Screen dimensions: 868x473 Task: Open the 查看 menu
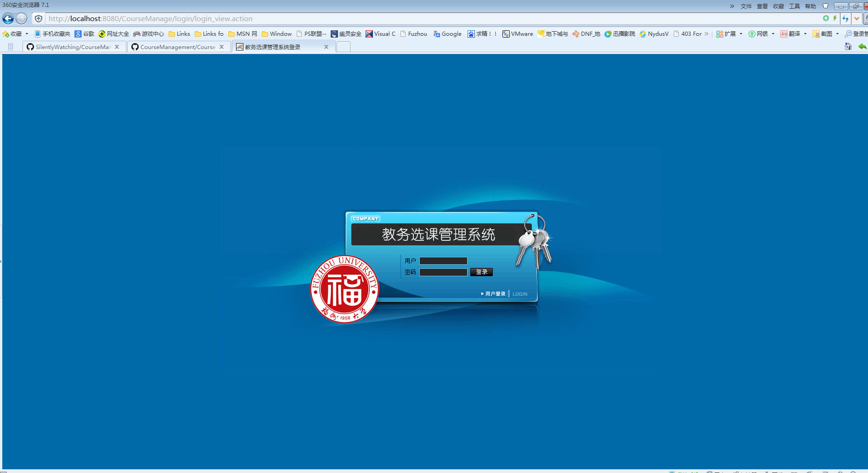[762, 6]
